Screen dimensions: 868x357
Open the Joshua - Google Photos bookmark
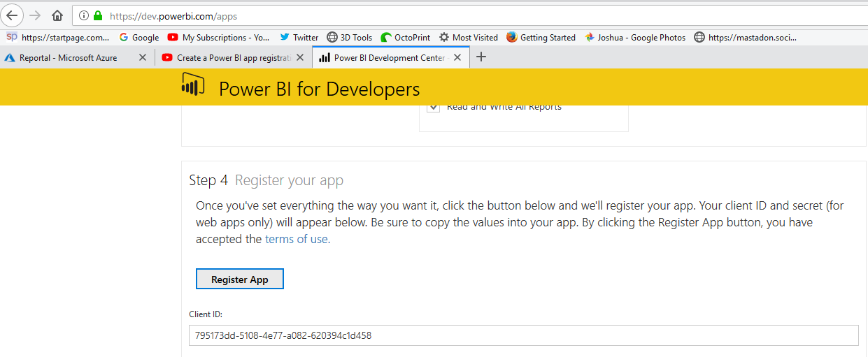point(635,38)
